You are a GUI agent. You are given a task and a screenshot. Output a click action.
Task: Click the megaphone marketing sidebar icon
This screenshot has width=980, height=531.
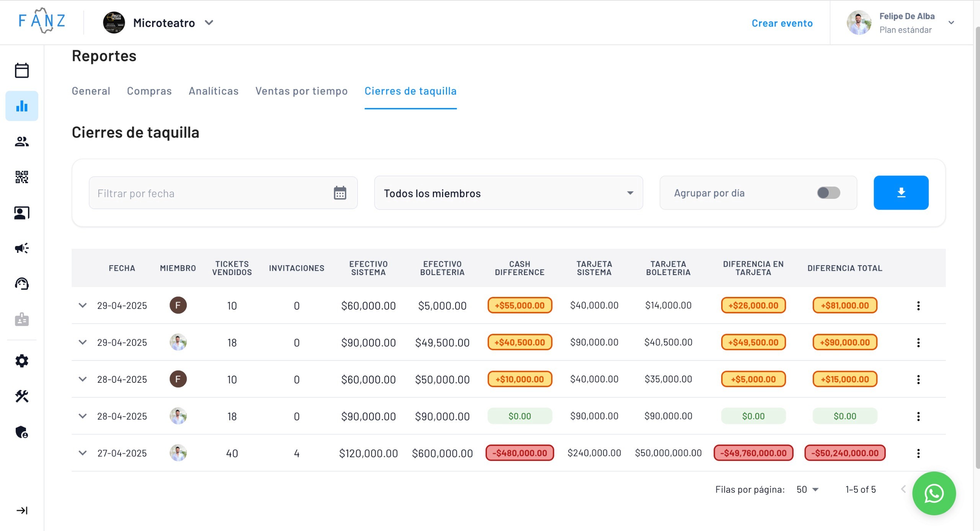22,248
